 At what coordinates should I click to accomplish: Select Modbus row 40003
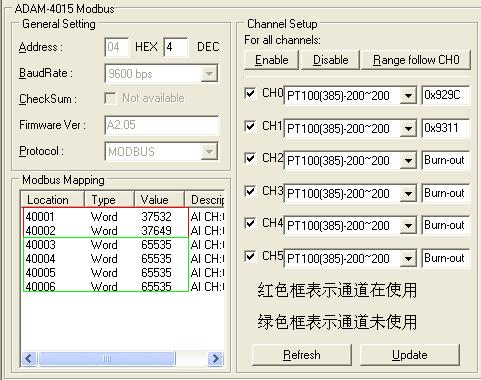pos(123,245)
